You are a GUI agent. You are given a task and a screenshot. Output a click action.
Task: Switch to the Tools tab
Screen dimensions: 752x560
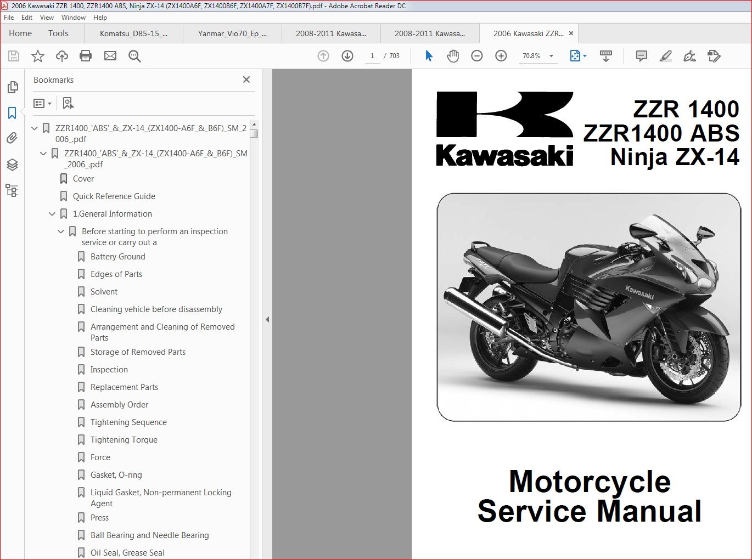pos(58,33)
